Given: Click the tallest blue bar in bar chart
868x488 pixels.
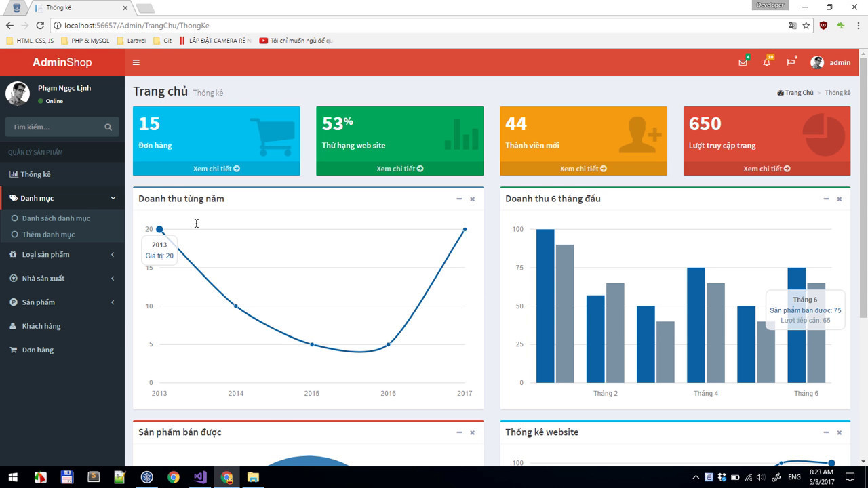Looking at the screenshot, I should pos(545,306).
